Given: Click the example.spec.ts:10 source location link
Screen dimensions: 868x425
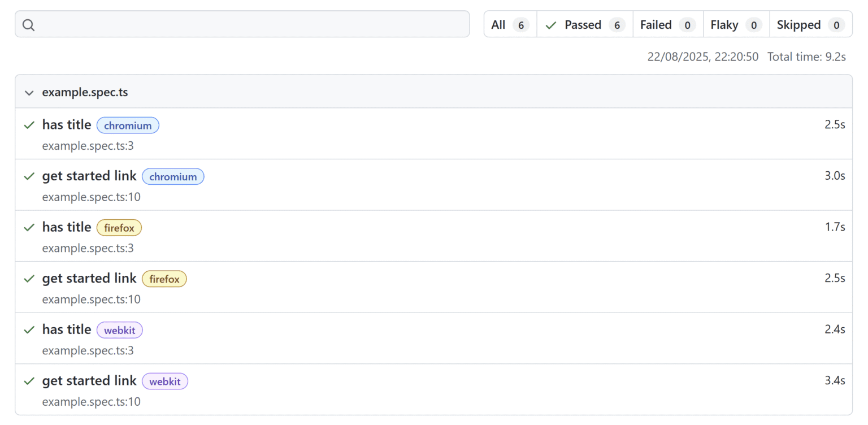Looking at the screenshot, I should tap(92, 197).
